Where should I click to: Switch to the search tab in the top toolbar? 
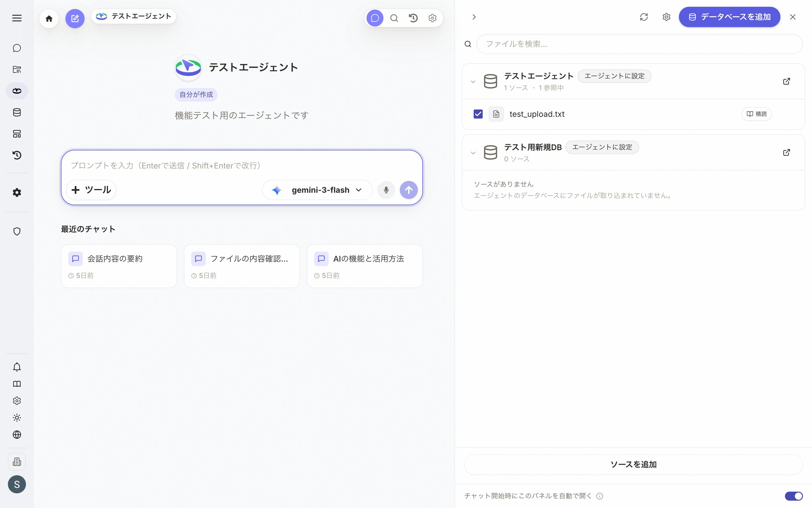pos(394,18)
